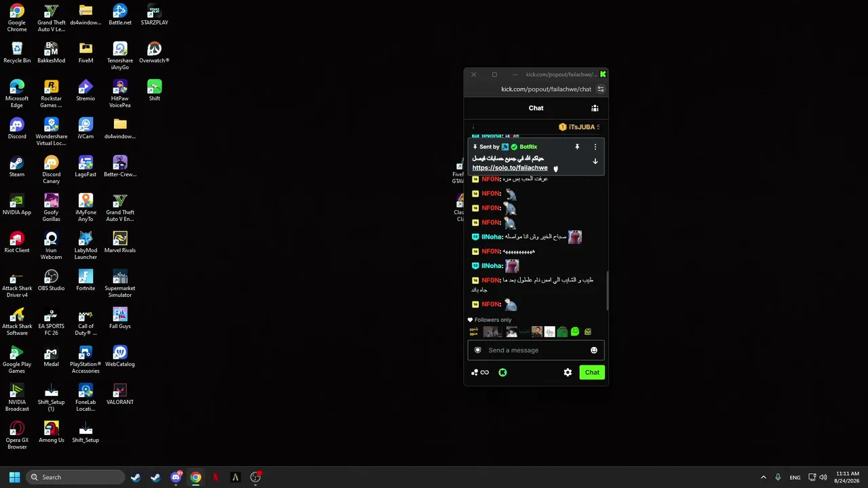Open Steam desktop shortcut
This screenshot has height=488, width=868.
click(17, 167)
